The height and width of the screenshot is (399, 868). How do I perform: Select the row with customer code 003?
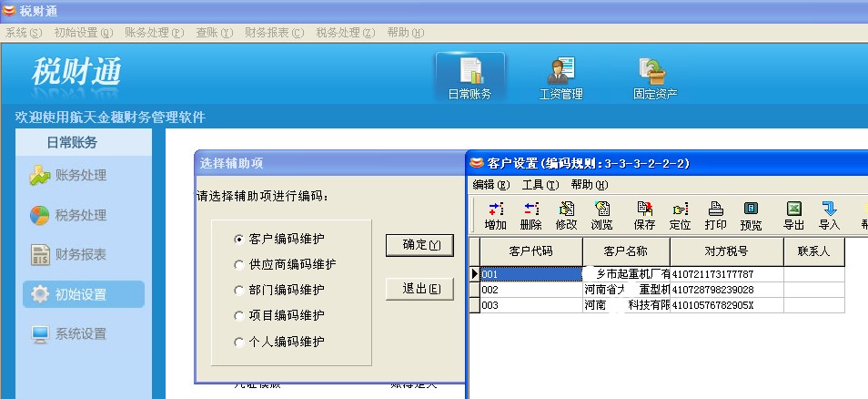coord(657,305)
